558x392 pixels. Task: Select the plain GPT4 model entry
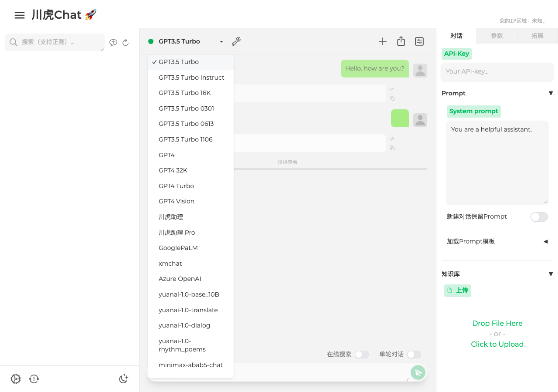click(x=191, y=155)
